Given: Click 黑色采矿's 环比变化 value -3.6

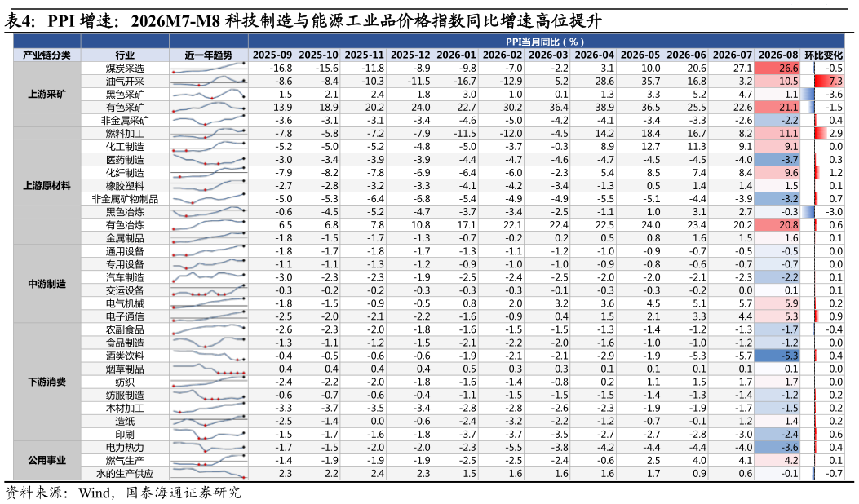Looking at the screenshot, I should (834, 95).
